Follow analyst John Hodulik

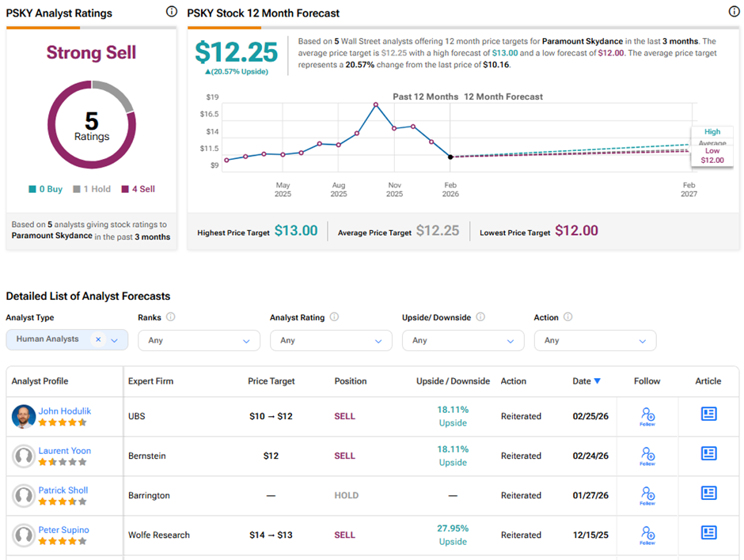(647, 415)
